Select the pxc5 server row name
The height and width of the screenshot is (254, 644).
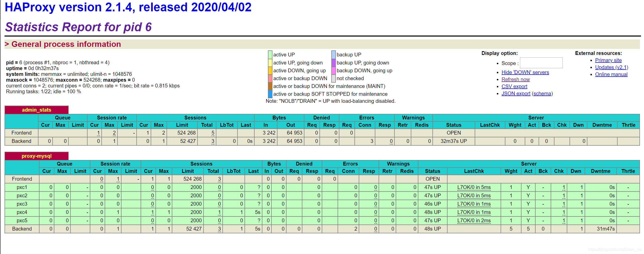(22, 220)
